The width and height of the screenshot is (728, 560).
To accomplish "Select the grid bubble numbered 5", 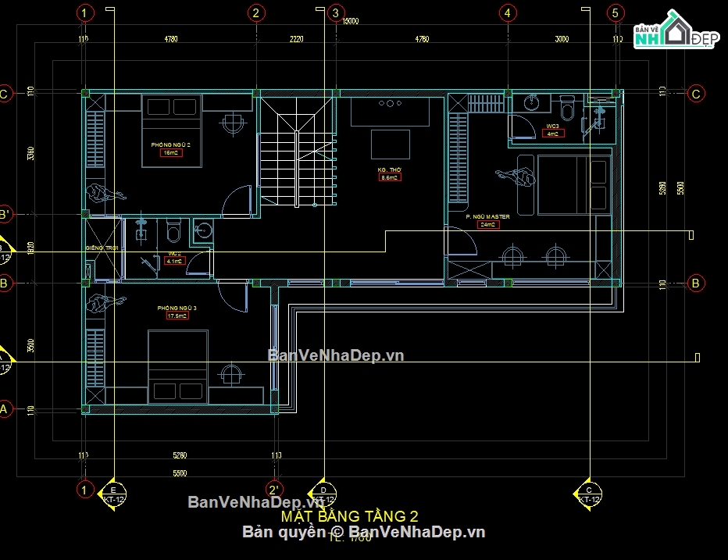I will click(616, 13).
